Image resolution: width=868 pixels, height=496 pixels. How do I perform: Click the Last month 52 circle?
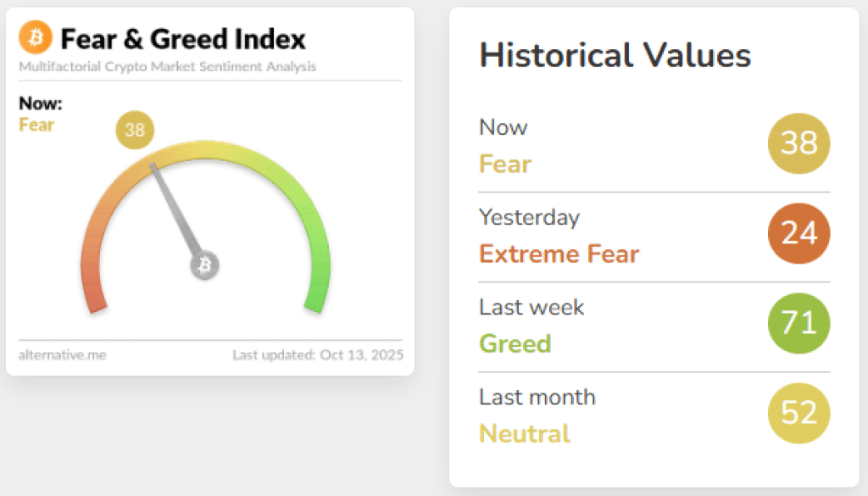point(798,413)
